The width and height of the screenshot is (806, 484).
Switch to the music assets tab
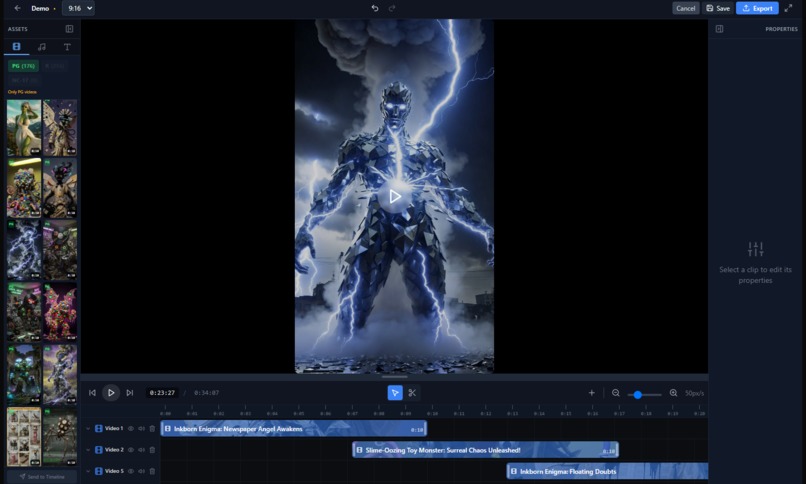point(42,47)
